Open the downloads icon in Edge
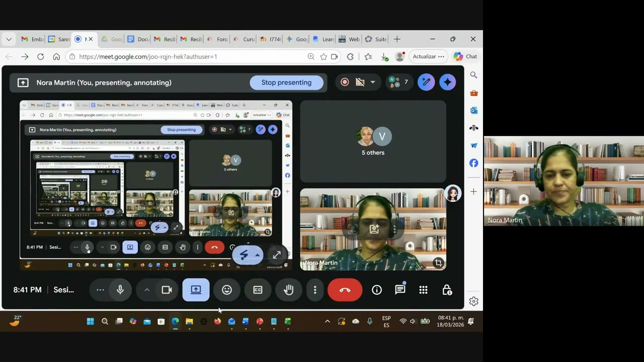The image size is (644, 362). tap(384, 57)
